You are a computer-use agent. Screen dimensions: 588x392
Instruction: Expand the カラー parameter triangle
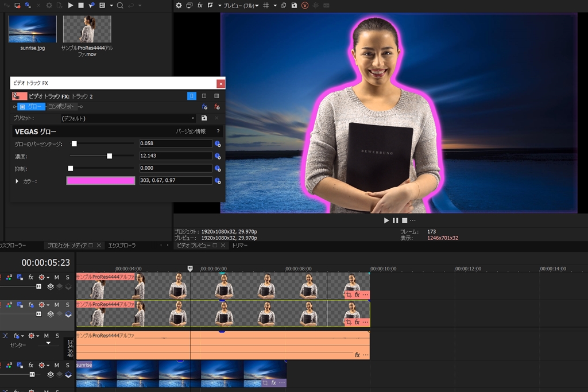coord(17,181)
